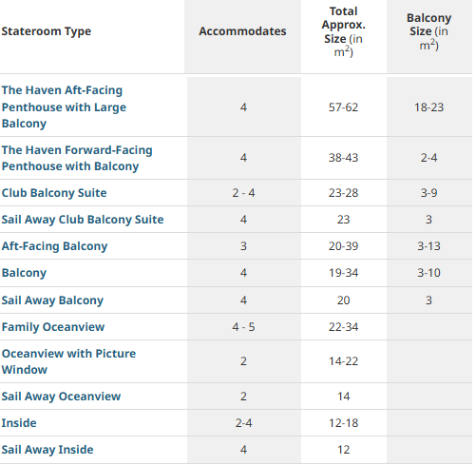
Task: Click the 4 - 5 accommodates cell
Action: click(243, 327)
